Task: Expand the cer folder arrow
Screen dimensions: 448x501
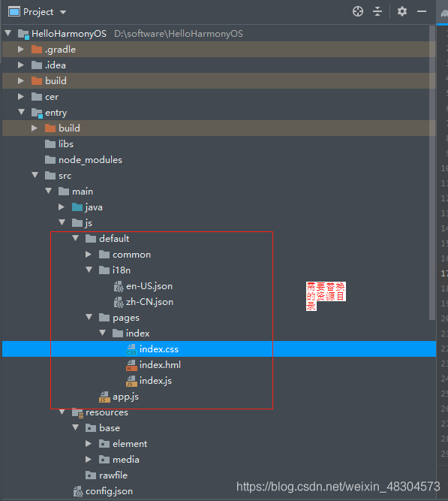Action: coord(21,96)
